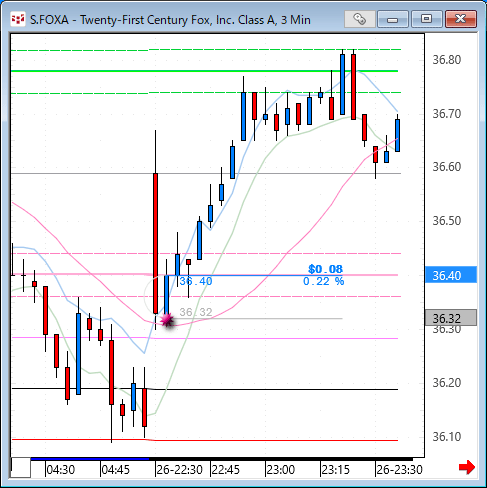This screenshot has height=488, width=487.
Task: Click the gray 36.32 text on chart
Action: pyautogui.click(x=196, y=312)
